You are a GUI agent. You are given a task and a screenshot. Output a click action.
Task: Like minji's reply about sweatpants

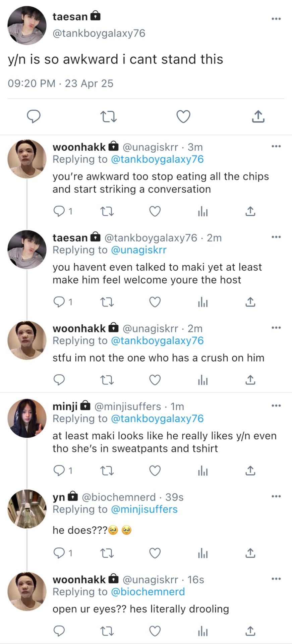[x=155, y=471]
